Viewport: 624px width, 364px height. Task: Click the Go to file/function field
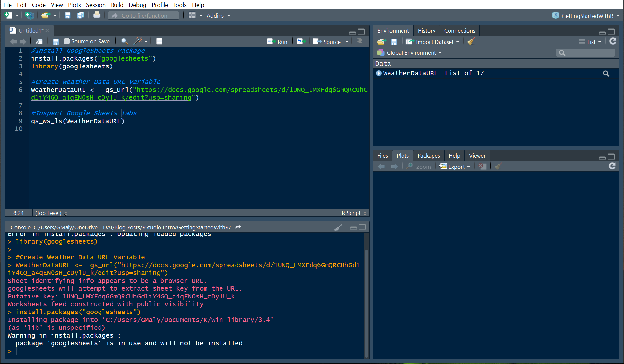[144, 15]
